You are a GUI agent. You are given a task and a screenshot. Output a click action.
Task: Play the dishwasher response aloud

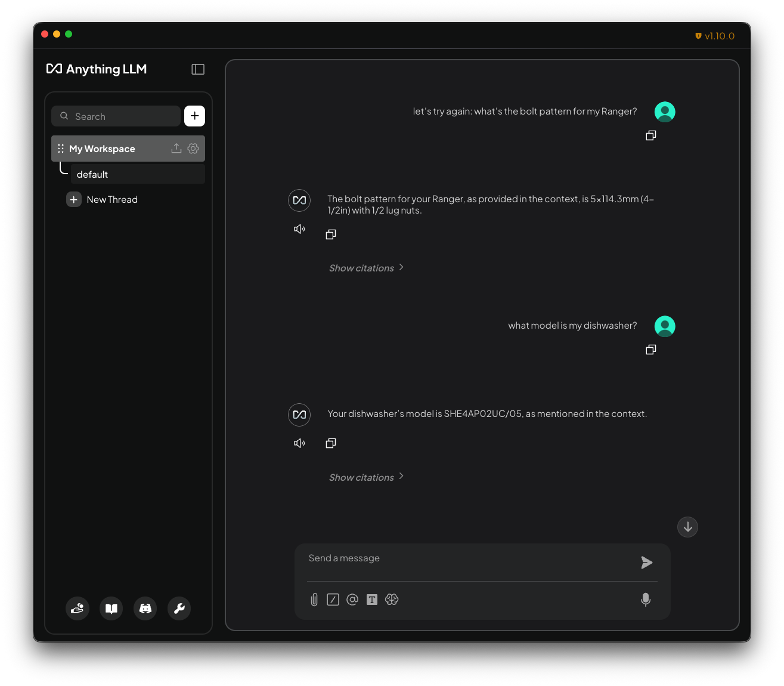tap(299, 443)
